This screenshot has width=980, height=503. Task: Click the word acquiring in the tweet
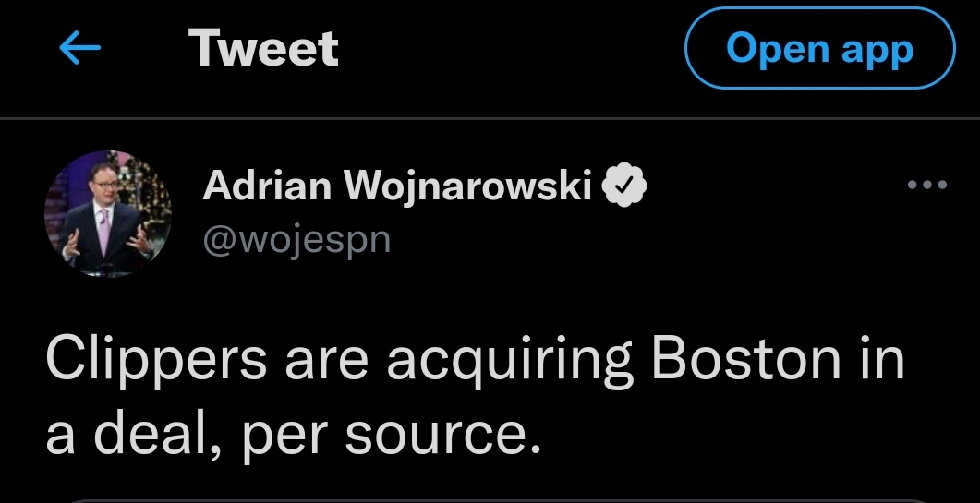pyautogui.click(x=509, y=362)
